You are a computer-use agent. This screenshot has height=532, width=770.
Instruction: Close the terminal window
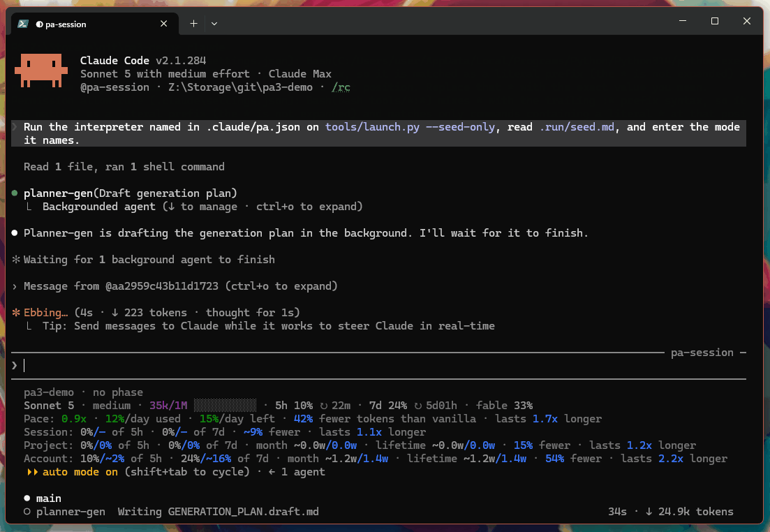pyautogui.click(x=746, y=21)
